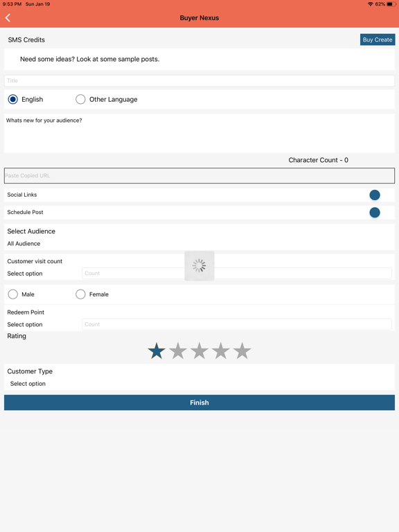Focus the Redeem Point Count field
Viewport: 399px width, 532px height.
point(237,324)
